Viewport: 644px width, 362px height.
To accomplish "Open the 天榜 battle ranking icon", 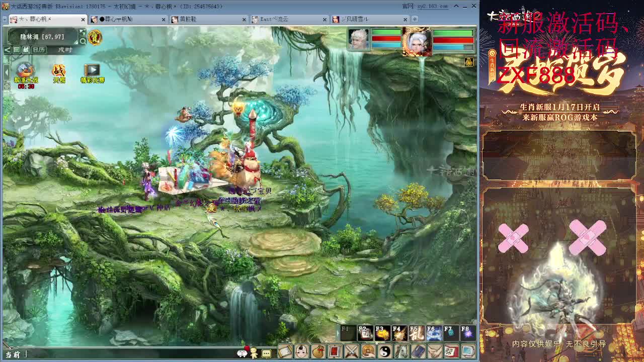I will [59, 74].
